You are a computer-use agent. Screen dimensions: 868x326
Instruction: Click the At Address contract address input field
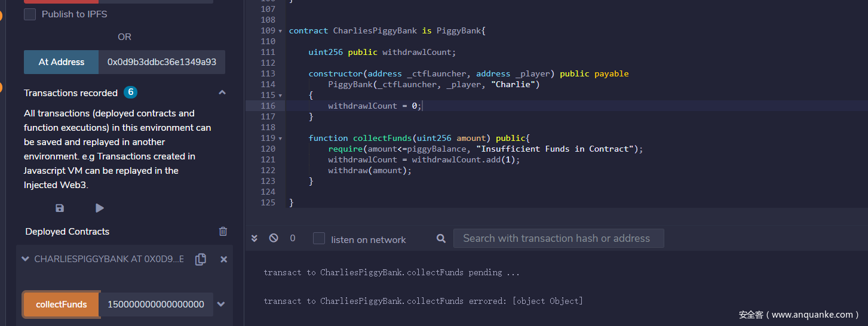point(161,62)
